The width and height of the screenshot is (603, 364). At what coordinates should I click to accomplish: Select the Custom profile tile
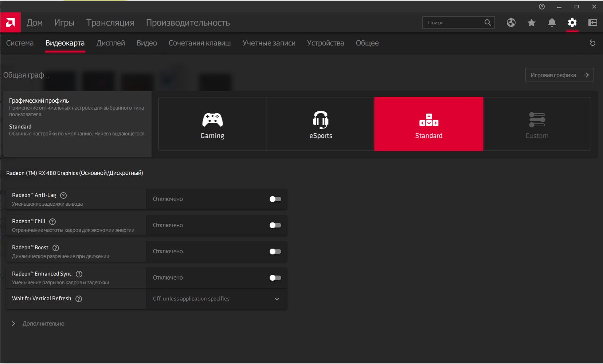click(537, 124)
